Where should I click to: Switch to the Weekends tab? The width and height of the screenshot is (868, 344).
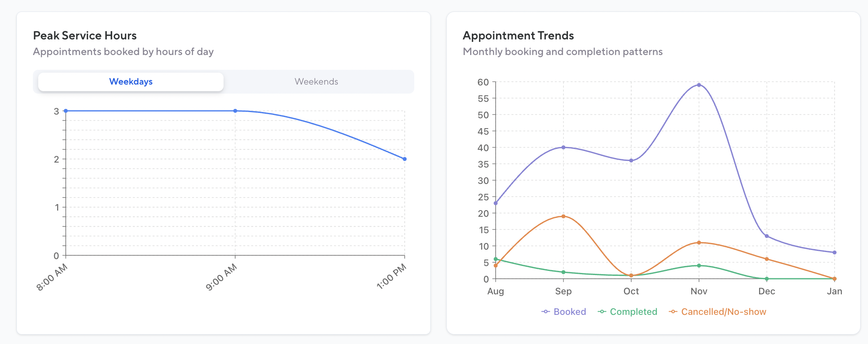[316, 82]
